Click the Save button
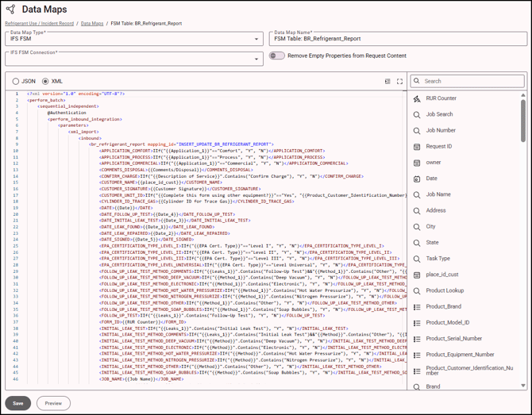532x415 pixels. pyautogui.click(x=18, y=403)
